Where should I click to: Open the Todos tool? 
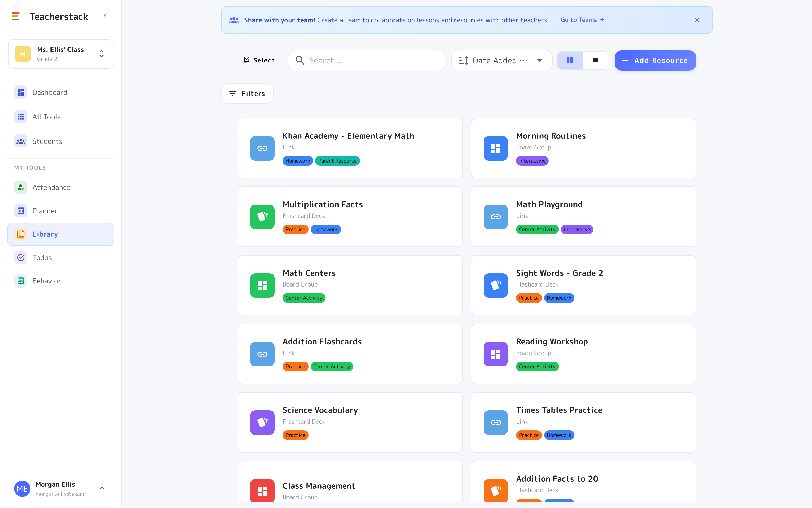click(60, 257)
